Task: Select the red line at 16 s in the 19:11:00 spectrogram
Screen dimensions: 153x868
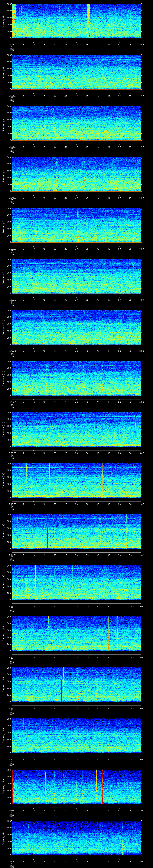Action: point(47,531)
